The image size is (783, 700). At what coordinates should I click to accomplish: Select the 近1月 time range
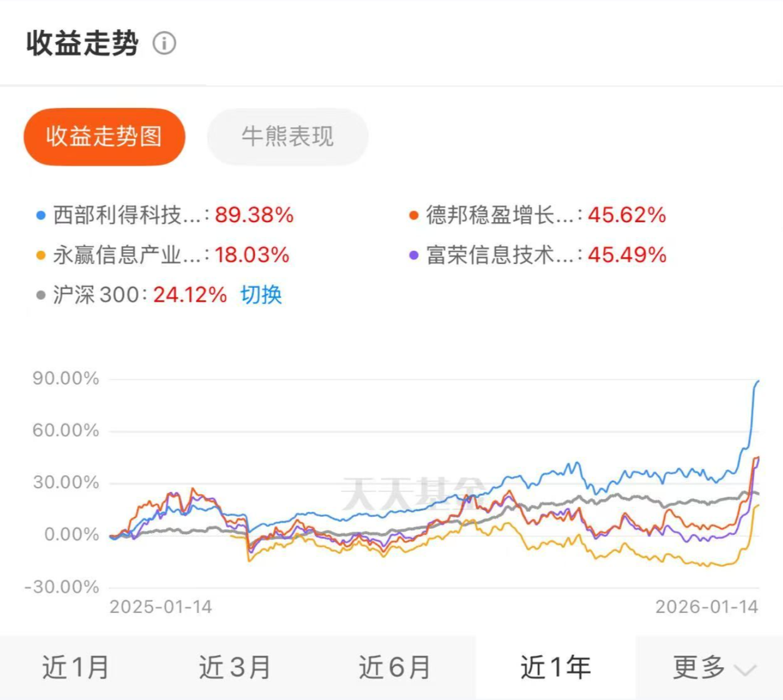(x=75, y=667)
